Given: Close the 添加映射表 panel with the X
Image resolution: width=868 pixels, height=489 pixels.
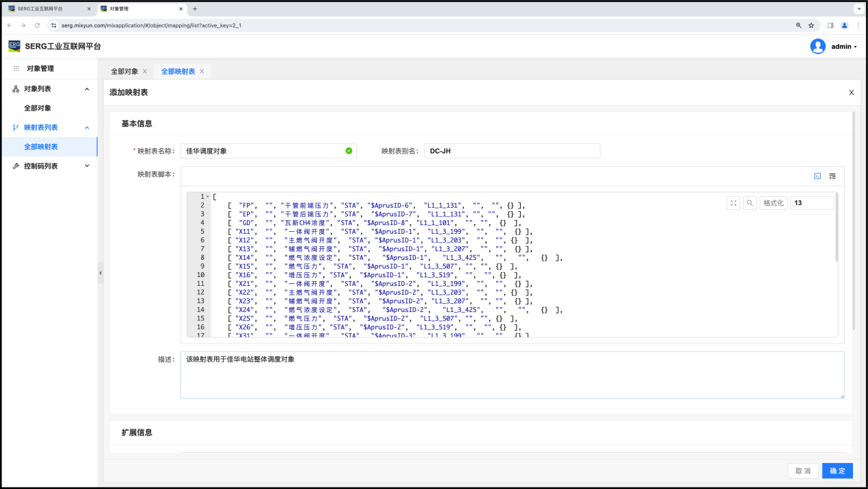Looking at the screenshot, I should (x=851, y=93).
